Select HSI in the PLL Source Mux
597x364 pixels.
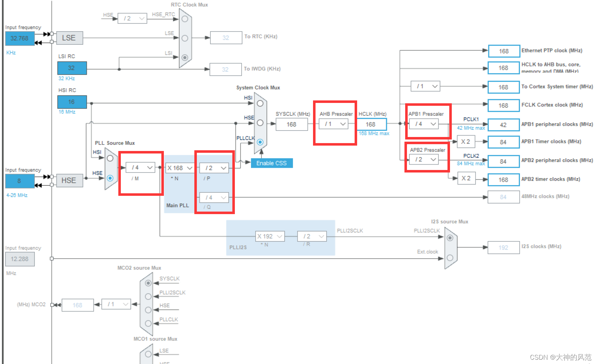[110, 158]
